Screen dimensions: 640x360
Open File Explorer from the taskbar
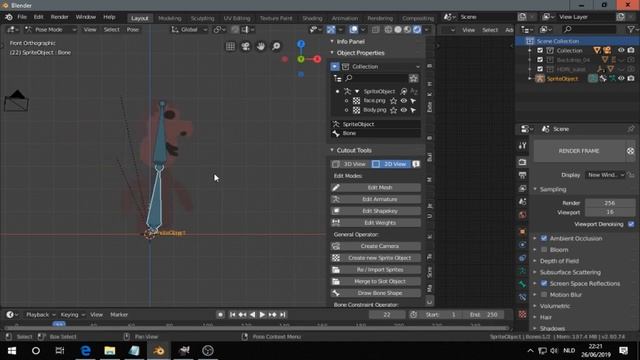109,351
